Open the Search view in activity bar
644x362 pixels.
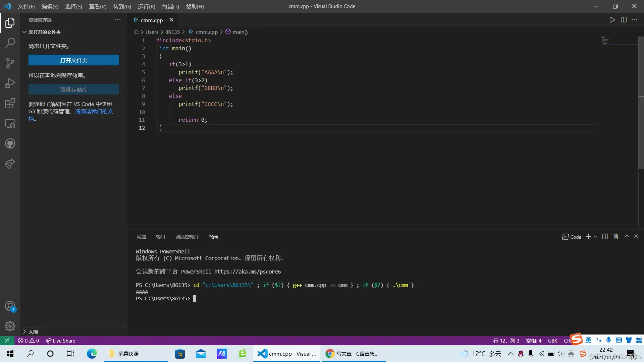[x=10, y=43]
